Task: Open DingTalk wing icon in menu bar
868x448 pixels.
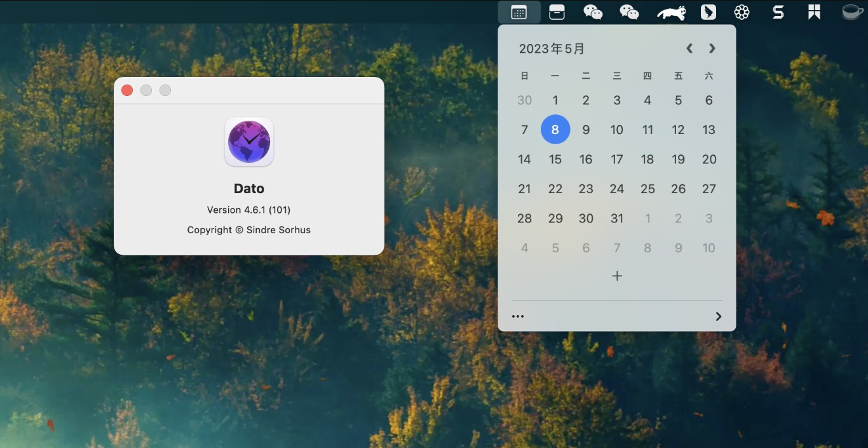Action: pos(708,11)
